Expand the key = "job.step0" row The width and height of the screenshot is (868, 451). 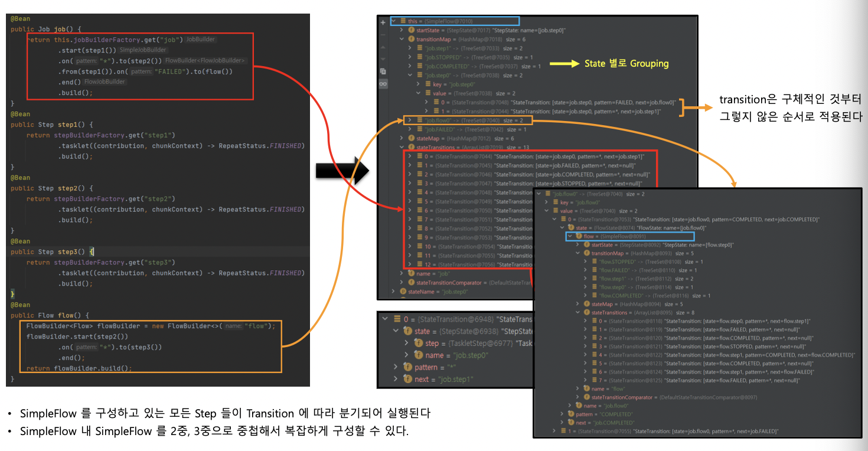(x=418, y=84)
